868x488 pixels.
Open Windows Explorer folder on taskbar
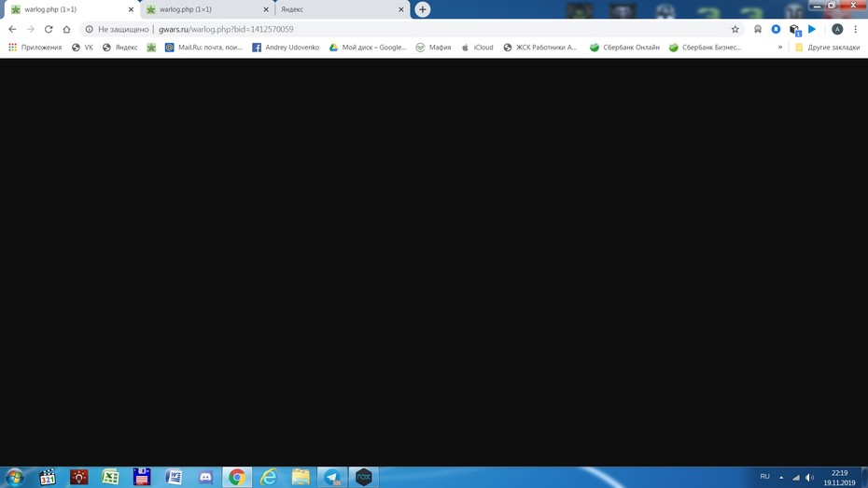pos(301,477)
